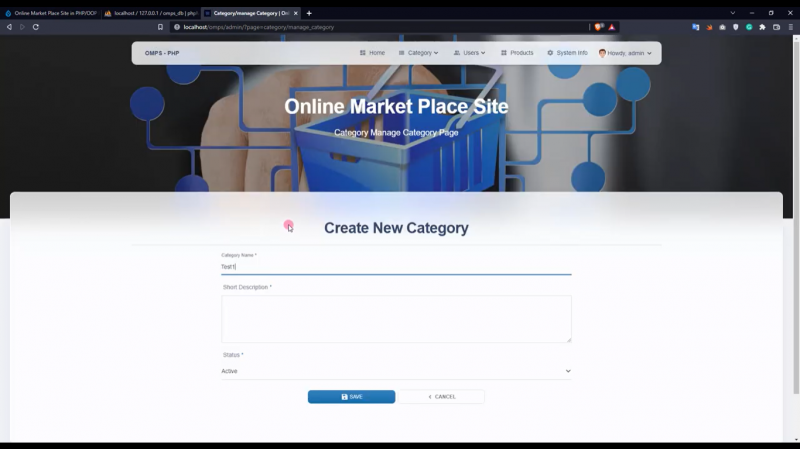Viewport: 800px width, 449px height.
Task: Expand the Category dropdown menu
Action: pos(418,53)
